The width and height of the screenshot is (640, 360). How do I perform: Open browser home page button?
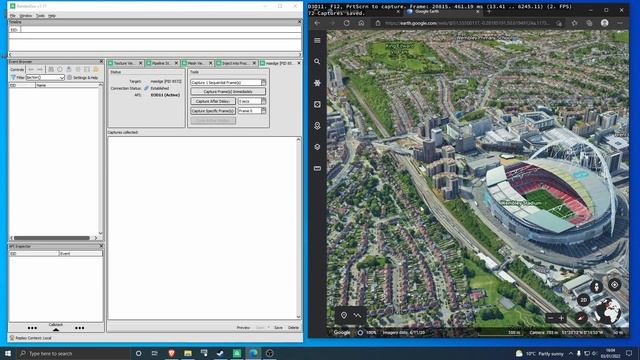[x=361, y=23]
